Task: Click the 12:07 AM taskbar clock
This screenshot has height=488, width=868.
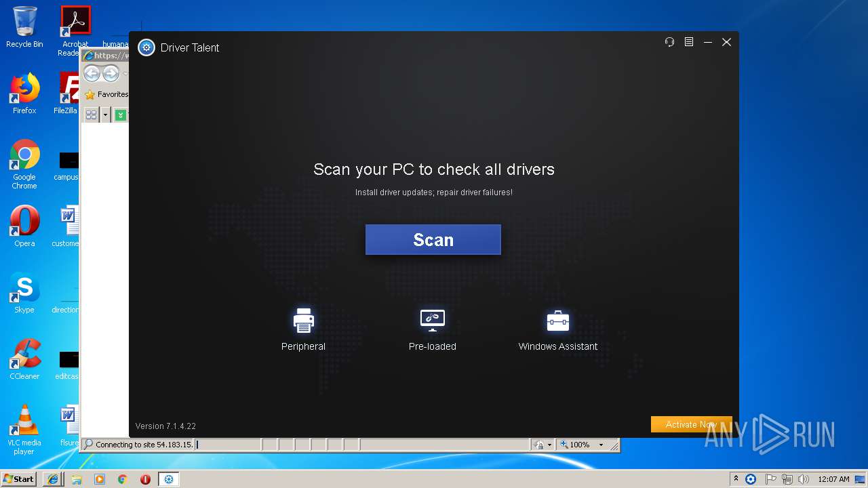Action: pos(833,479)
